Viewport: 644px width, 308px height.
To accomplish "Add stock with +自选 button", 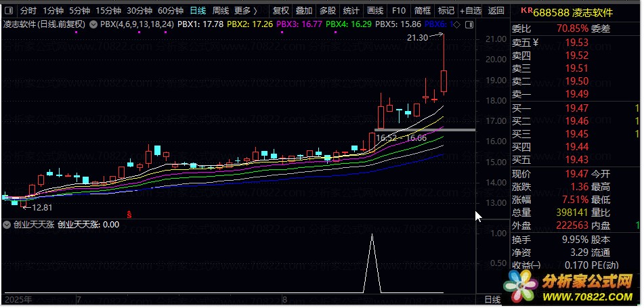I will 471,10.
